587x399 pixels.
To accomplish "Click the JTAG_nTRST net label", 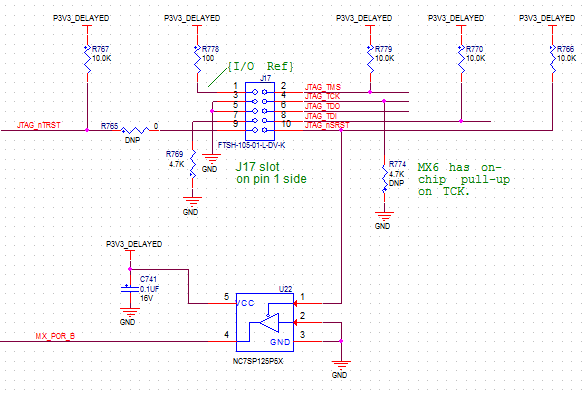I will [39, 125].
